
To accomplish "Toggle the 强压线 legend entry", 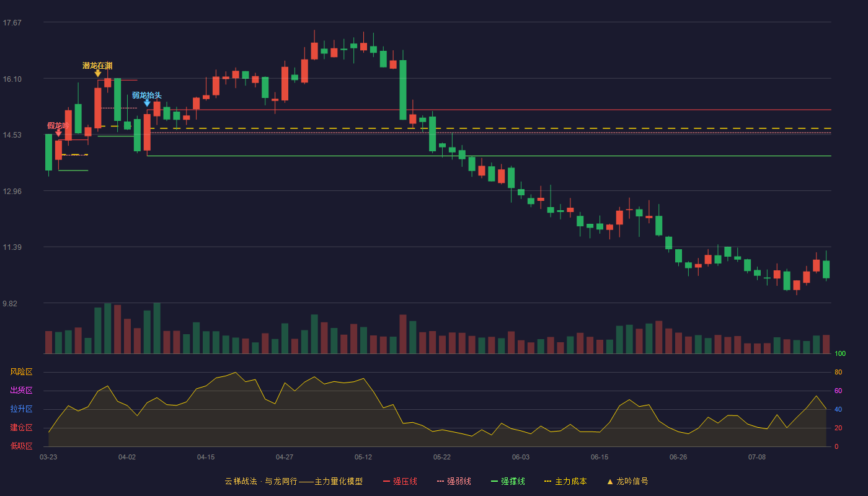I will tap(400, 481).
